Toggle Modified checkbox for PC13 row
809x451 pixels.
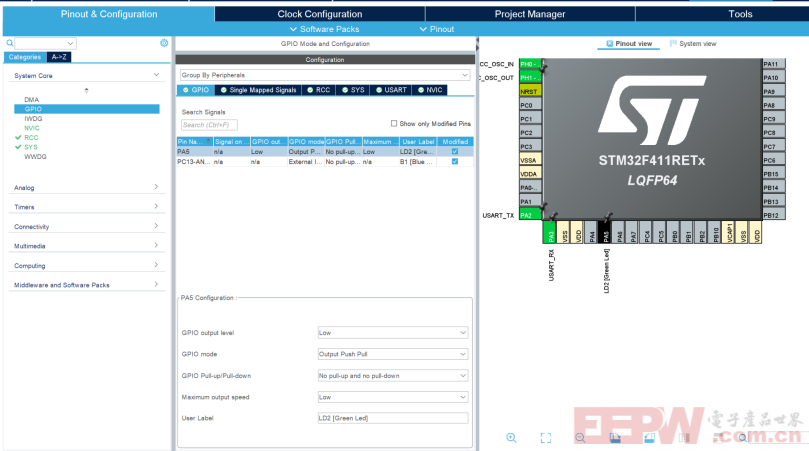(x=455, y=162)
